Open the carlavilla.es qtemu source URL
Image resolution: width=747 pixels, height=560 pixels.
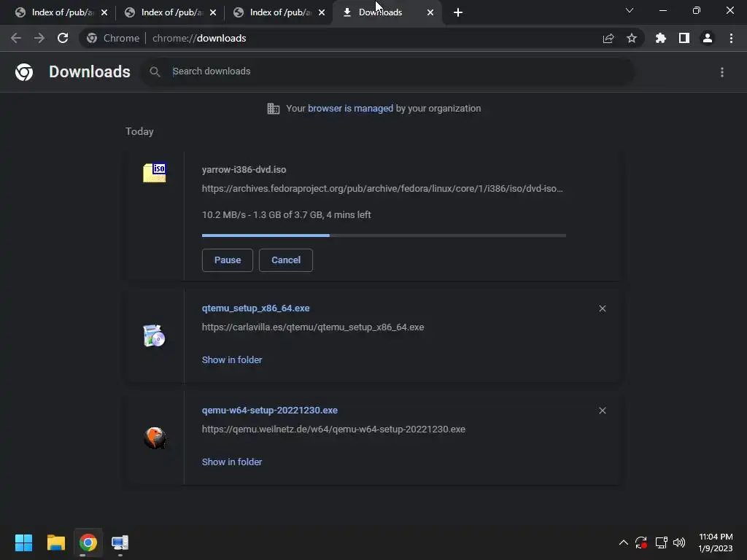pos(313,327)
